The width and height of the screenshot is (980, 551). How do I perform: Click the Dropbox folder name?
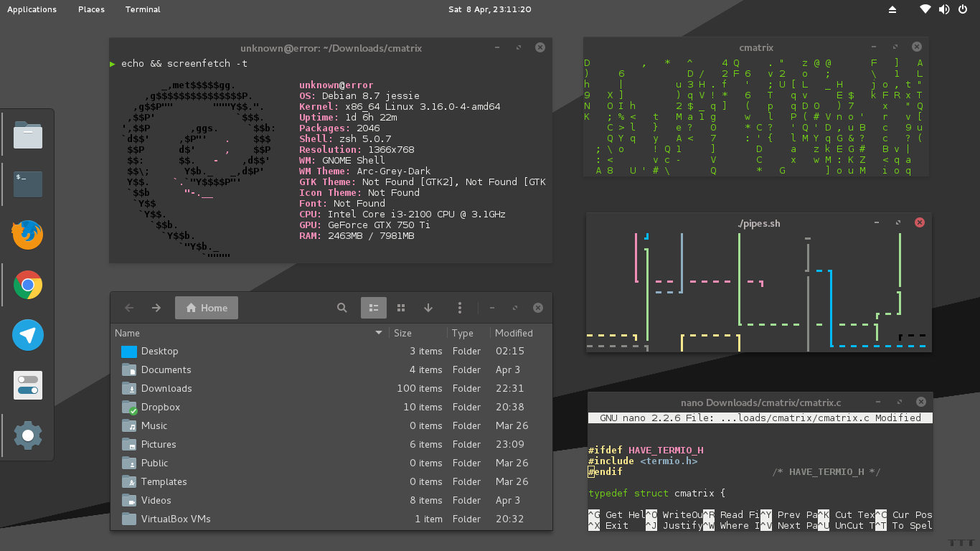pos(161,407)
